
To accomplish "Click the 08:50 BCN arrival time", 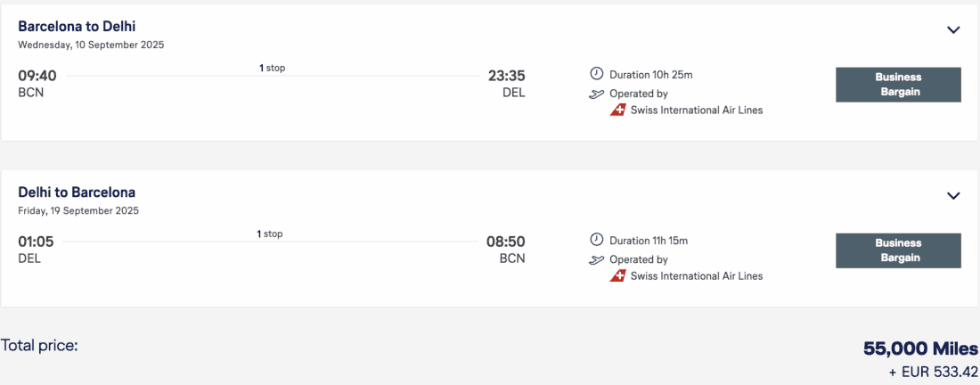I will 505,242.
